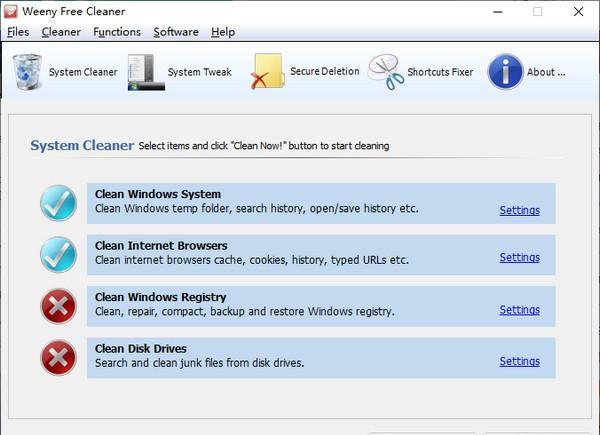Select the System Tweak toolbar label
The image size is (600, 435).
coord(200,72)
